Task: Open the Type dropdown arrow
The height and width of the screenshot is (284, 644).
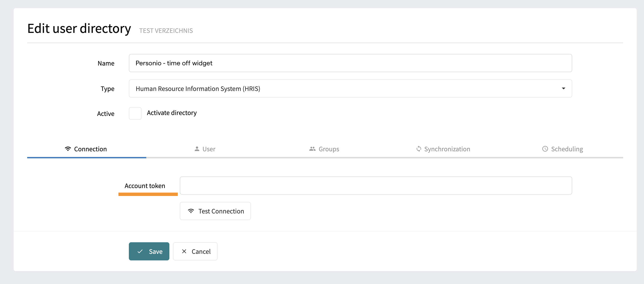Action: click(x=563, y=88)
